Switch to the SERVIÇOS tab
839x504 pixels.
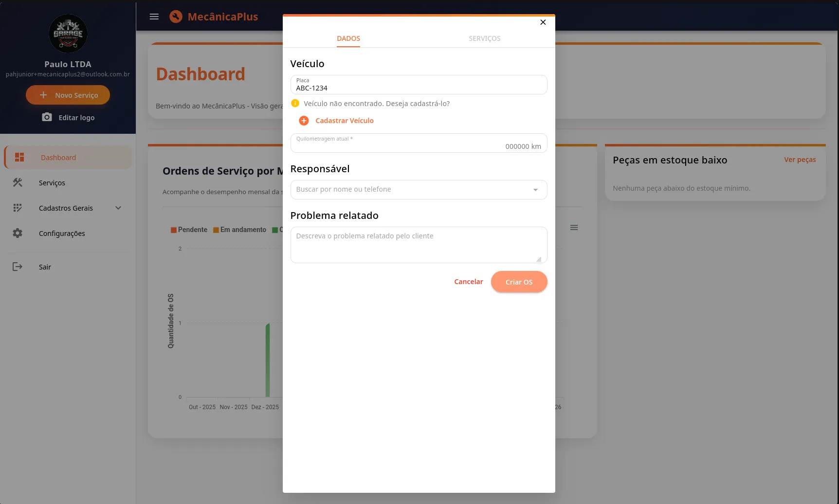coord(485,38)
